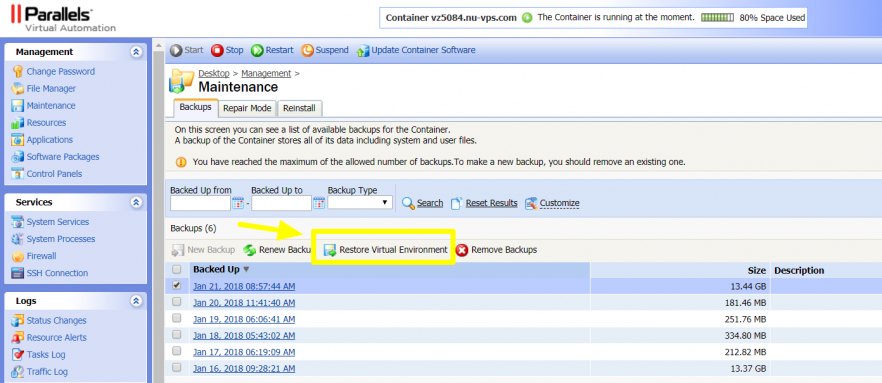Click the Tasks Log icon

click(17, 355)
